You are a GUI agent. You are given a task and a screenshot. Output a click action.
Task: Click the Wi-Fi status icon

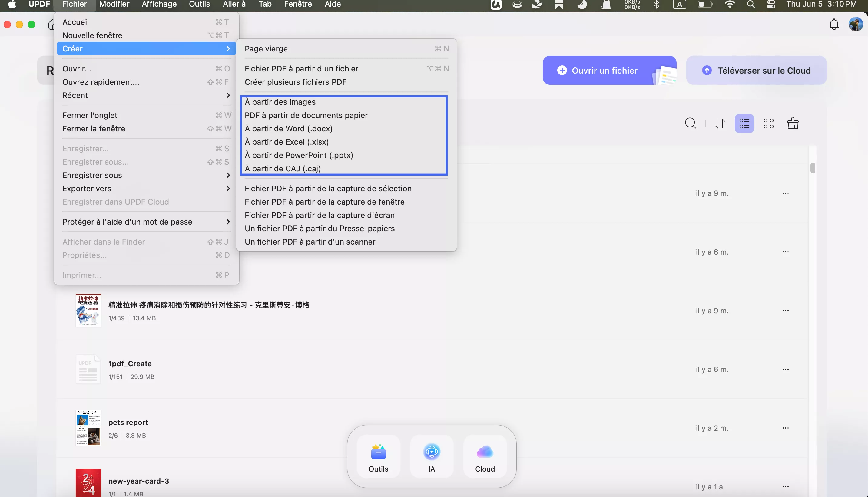pyautogui.click(x=730, y=5)
